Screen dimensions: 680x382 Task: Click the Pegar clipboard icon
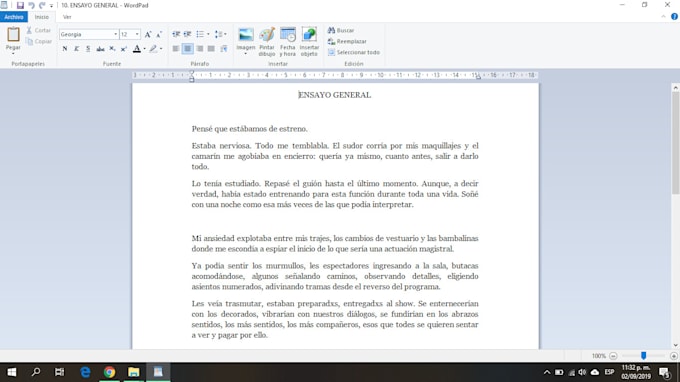(13, 34)
